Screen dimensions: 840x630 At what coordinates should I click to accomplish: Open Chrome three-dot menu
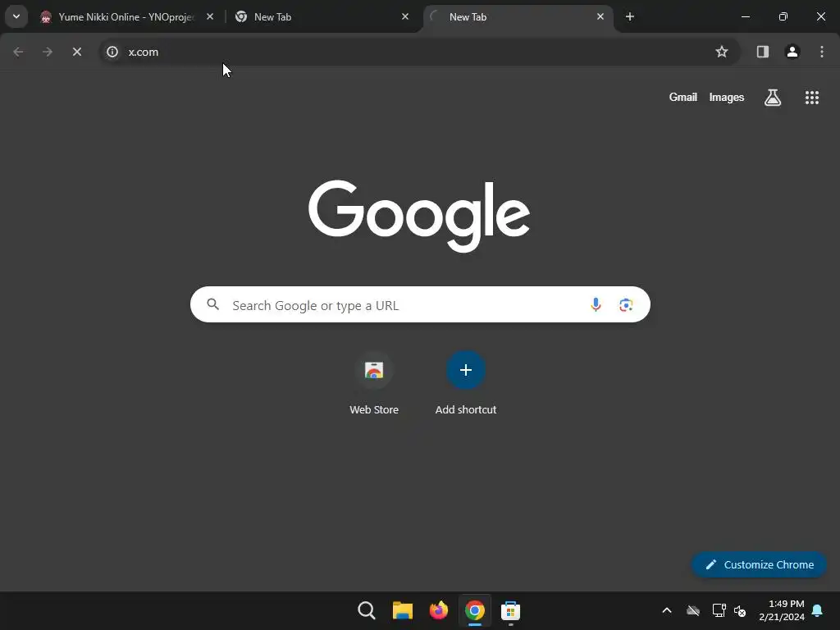click(822, 52)
